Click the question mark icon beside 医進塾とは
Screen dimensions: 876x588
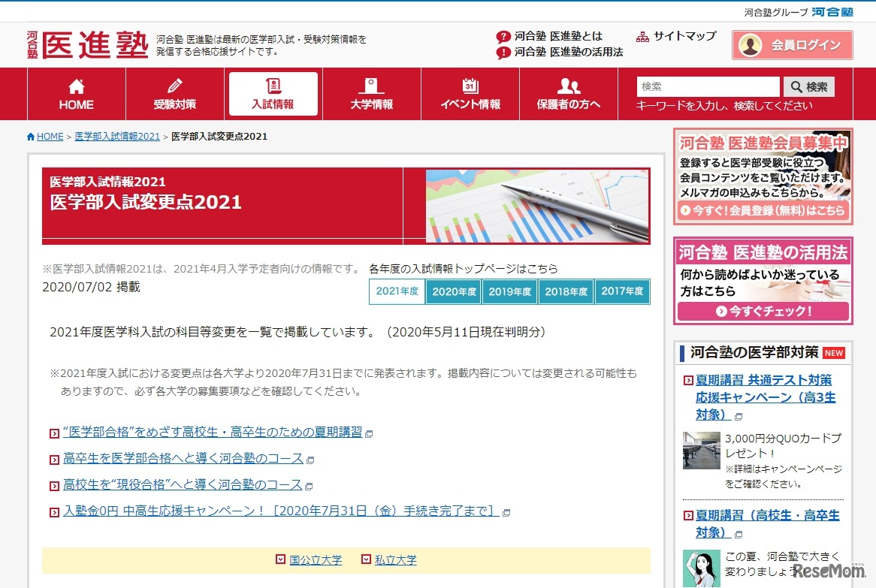click(503, 37)
